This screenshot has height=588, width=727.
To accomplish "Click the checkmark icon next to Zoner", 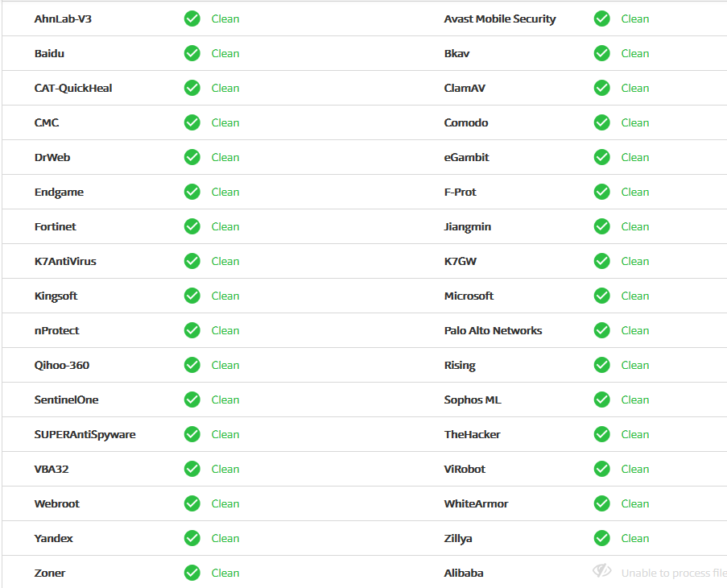I will [192, 573].
